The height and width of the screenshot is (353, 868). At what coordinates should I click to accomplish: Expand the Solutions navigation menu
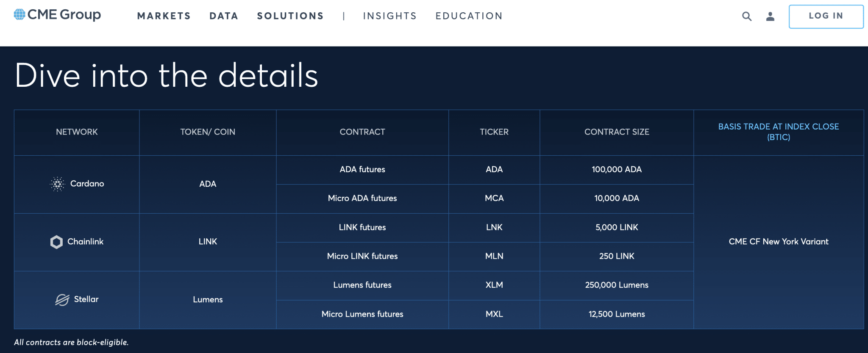(x=290, y=16)
